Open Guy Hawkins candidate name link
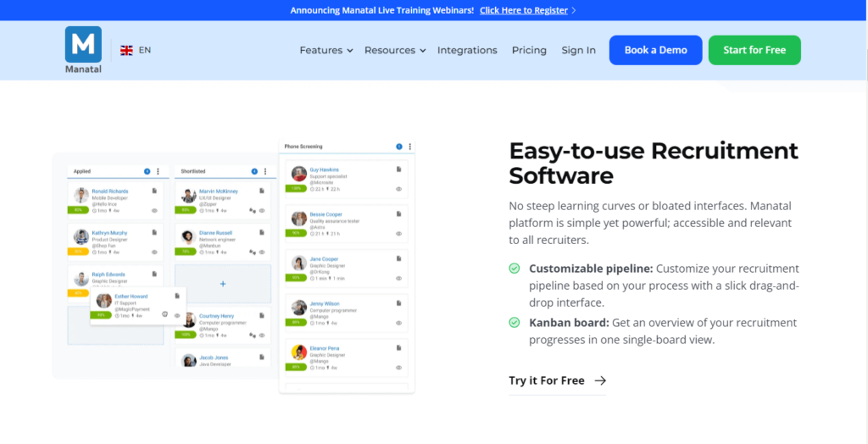 click(325, 169)
